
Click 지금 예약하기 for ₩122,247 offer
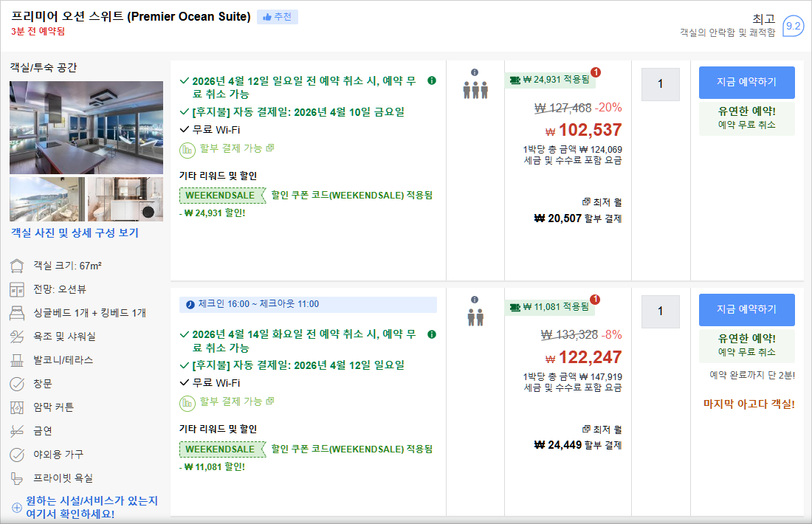tap(746, 309)
